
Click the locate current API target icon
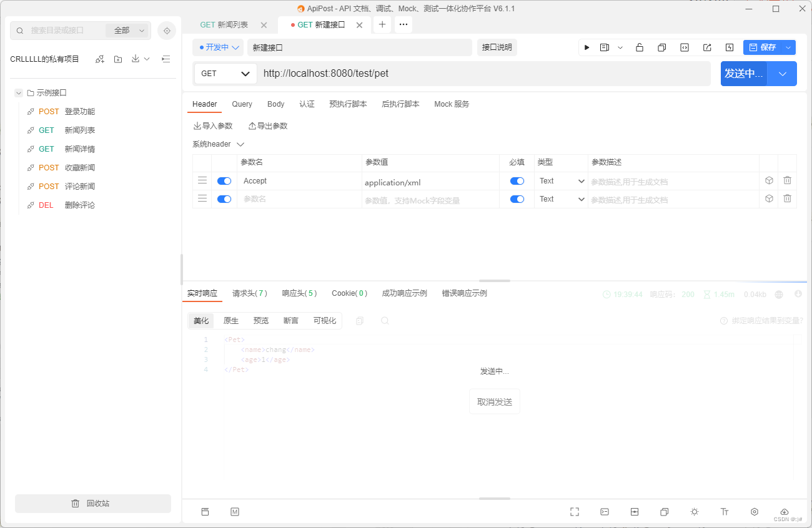coord(167,31)
